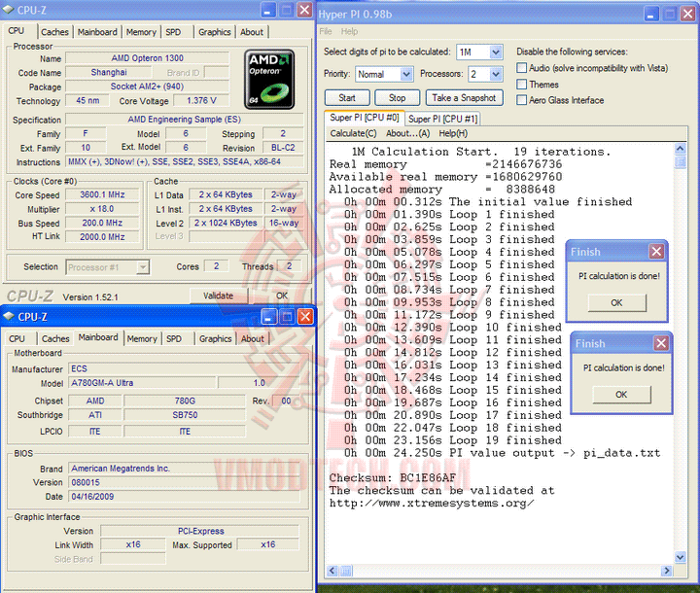Image resolution: width=700 pixels, height=593 pixels.
Task: Click the Core Voltage 1.376 V value
Action: (x=201, y=101)
